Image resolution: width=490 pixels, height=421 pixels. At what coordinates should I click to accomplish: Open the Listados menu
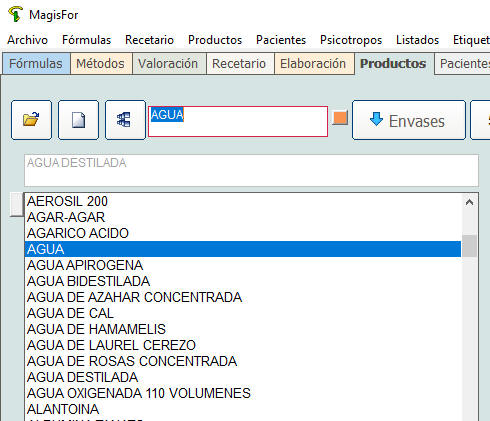pos(417,40)
